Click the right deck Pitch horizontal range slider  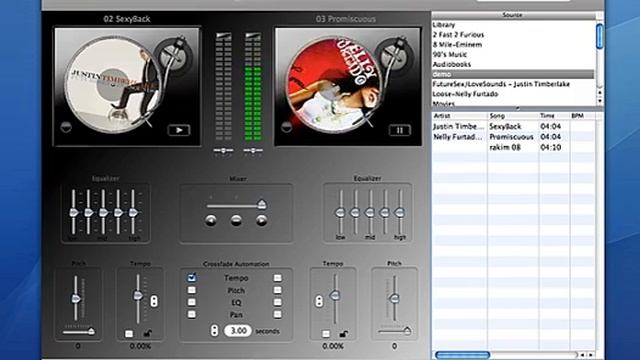(395, 331)
